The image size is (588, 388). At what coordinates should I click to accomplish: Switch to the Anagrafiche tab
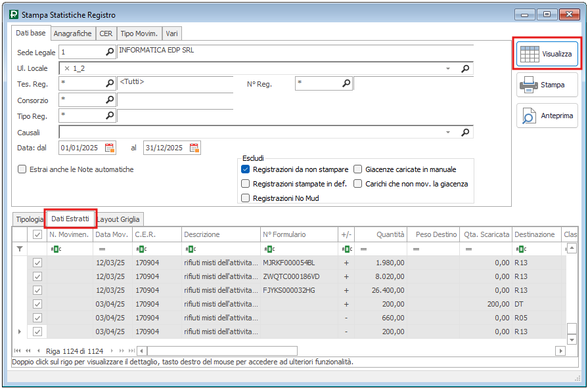pos(72,33)
